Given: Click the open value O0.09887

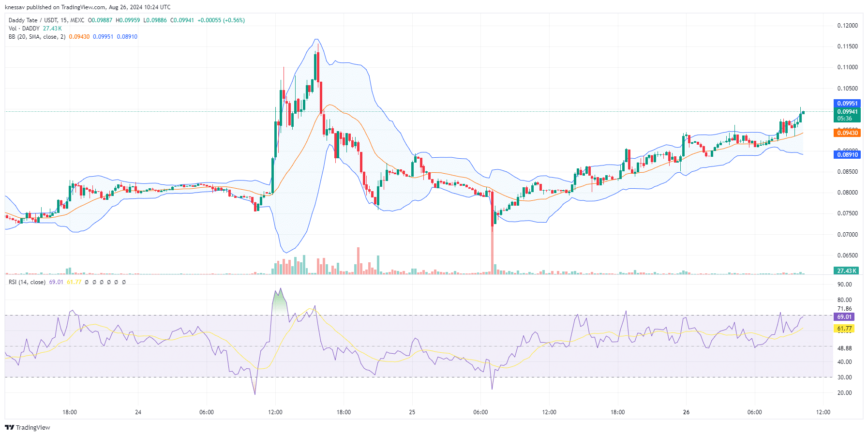Looking at the screenshot, I should coord(100,20).
